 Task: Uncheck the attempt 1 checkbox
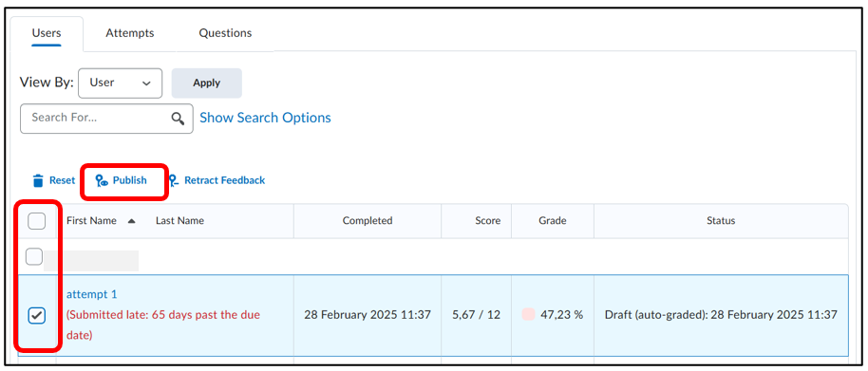point(36,316)
